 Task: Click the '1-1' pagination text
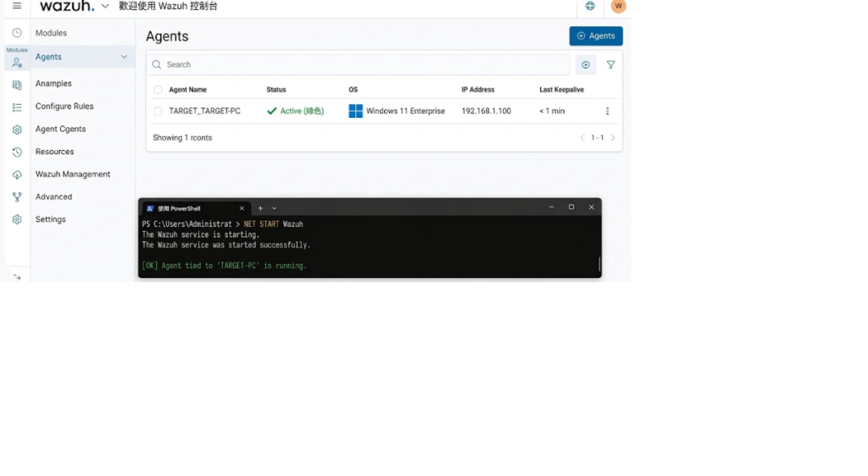[598, 138]
